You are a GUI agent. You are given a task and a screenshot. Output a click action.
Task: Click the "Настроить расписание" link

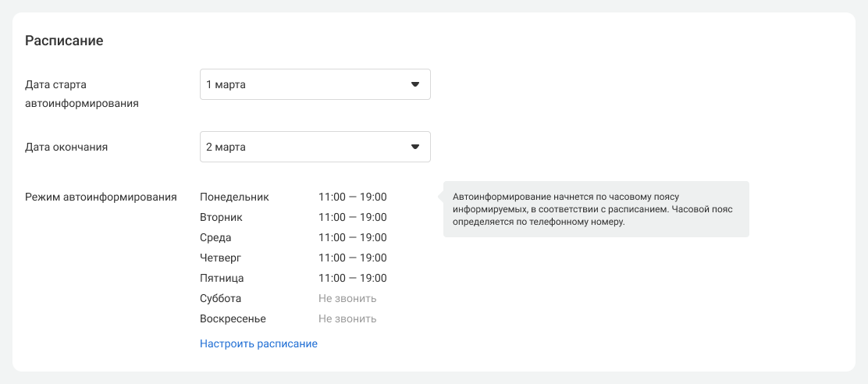click(258, 343)
